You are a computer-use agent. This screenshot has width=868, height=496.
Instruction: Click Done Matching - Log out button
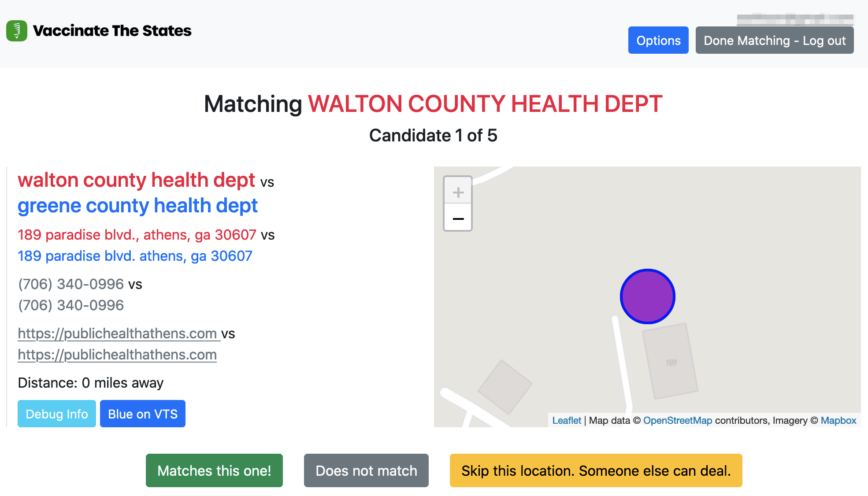pos(775,40)
